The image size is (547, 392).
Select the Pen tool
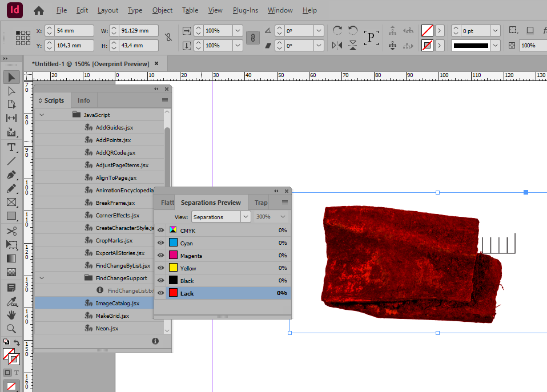point(11,175)
